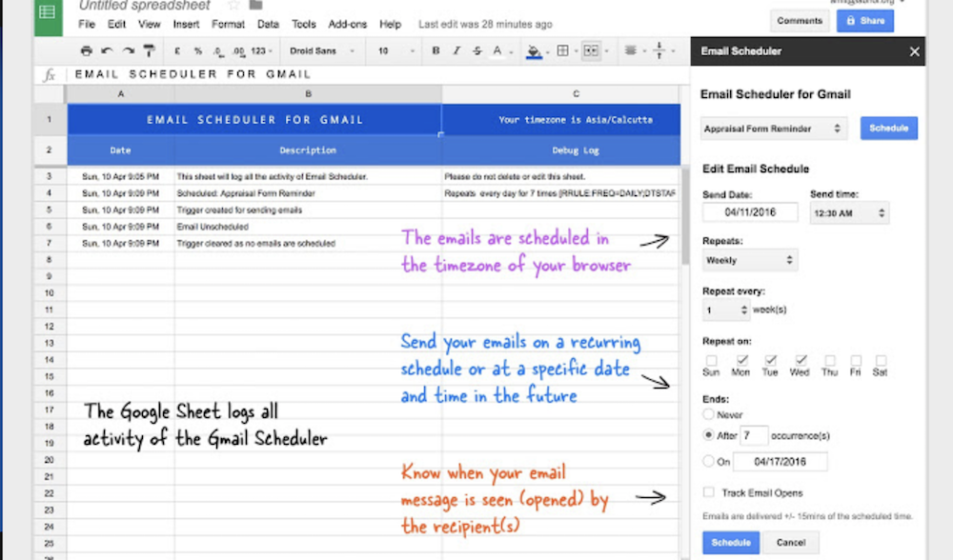Uncheck Monday in Repeat on
Screen dimensions: 953x560
pyautogui.click(x=741, y=360)
